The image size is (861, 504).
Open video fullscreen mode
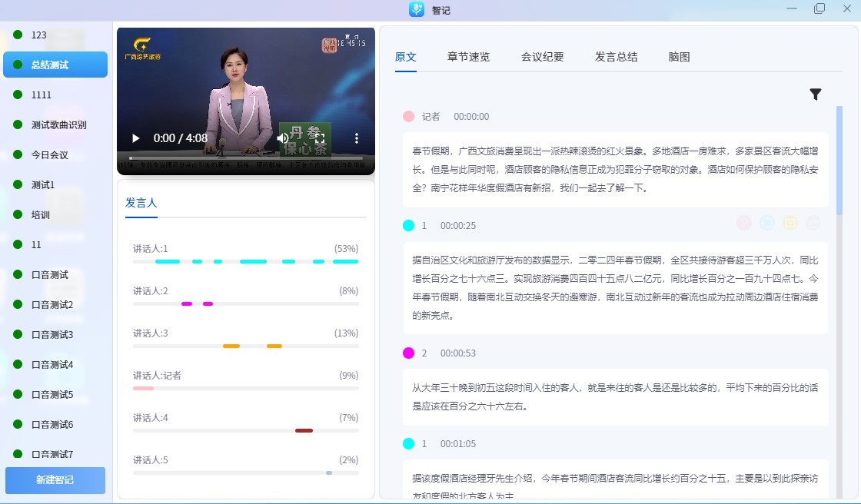pyautogui.click(x=320, y=138)
